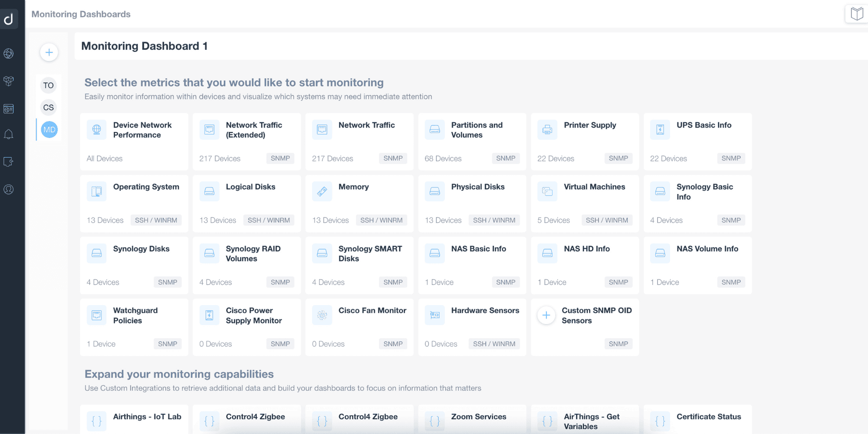Screen dimensions: 868x434
Task: Pick the Virtual Machines metric card
Action: 585,203
